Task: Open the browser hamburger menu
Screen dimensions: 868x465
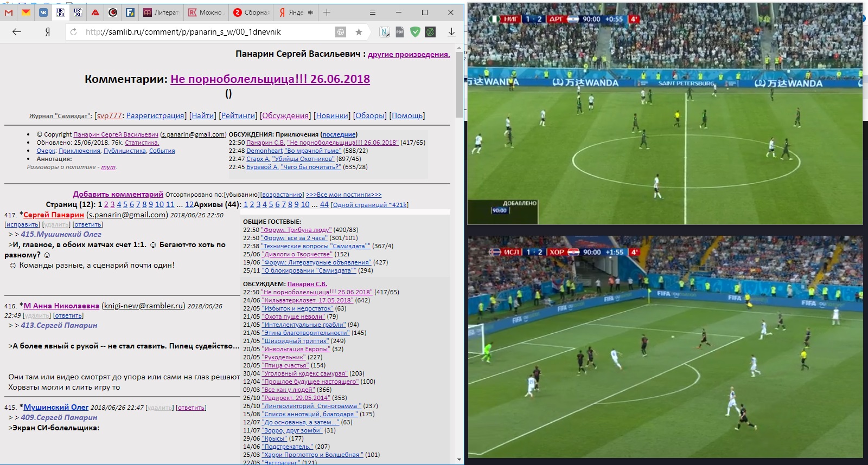Action: pyautogui.click(x=372, y=12)
